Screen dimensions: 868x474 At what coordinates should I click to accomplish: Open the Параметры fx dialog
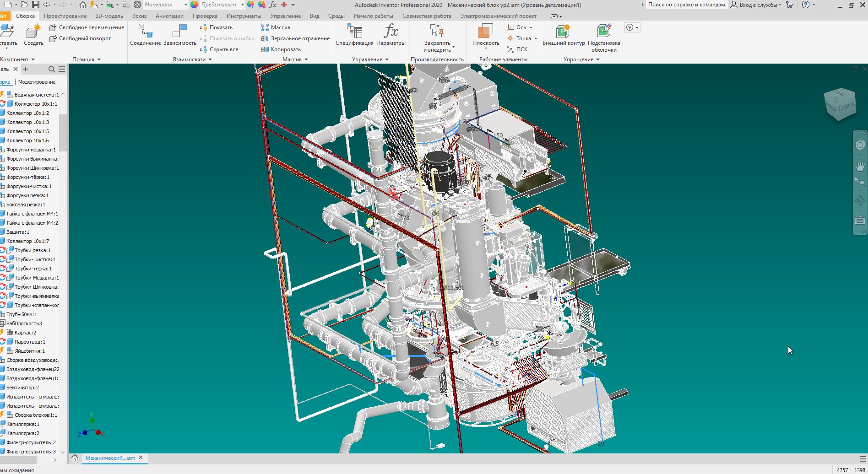coord(391,32)
